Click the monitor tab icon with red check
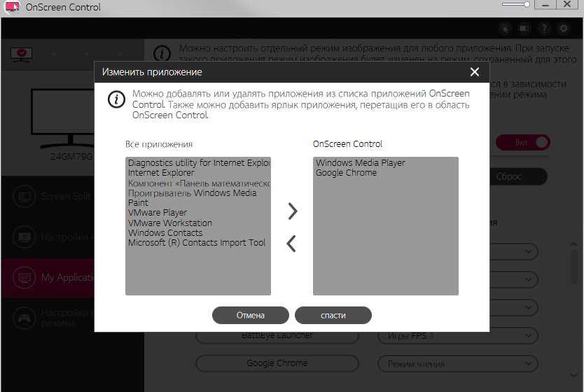Screen dimensions: 584x392 coord(21,55)
